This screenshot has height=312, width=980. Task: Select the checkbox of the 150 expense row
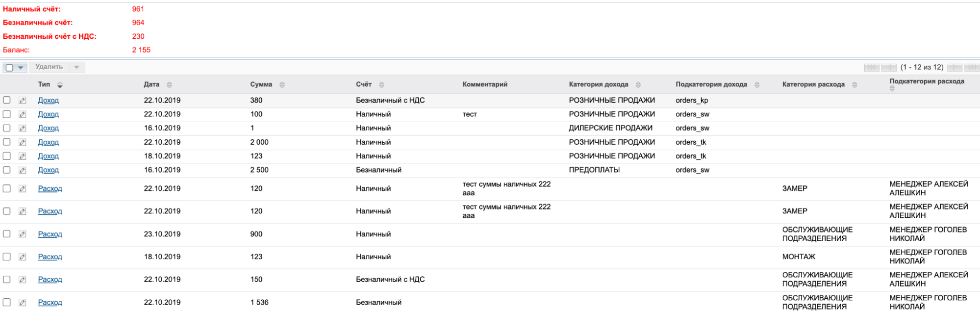[7, 280]
